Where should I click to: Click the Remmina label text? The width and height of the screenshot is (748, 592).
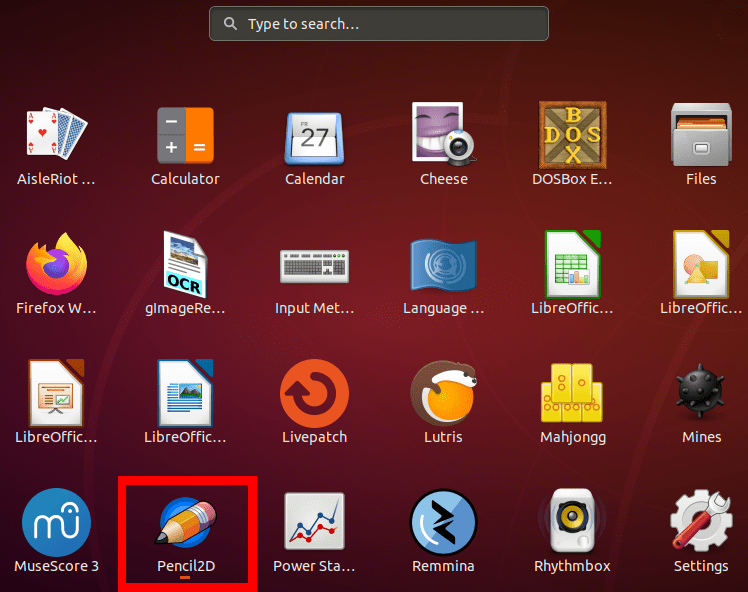(x=444, y=566)
